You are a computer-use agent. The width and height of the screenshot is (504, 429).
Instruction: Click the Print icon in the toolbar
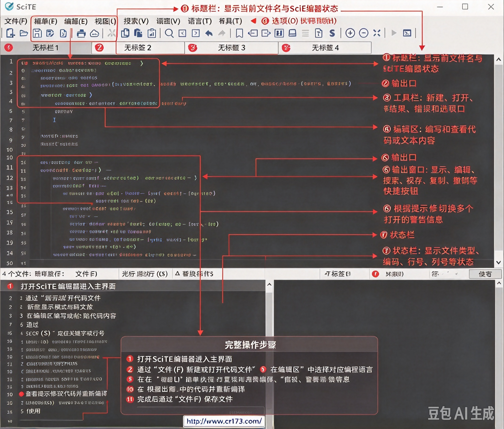tap(81, 33)
